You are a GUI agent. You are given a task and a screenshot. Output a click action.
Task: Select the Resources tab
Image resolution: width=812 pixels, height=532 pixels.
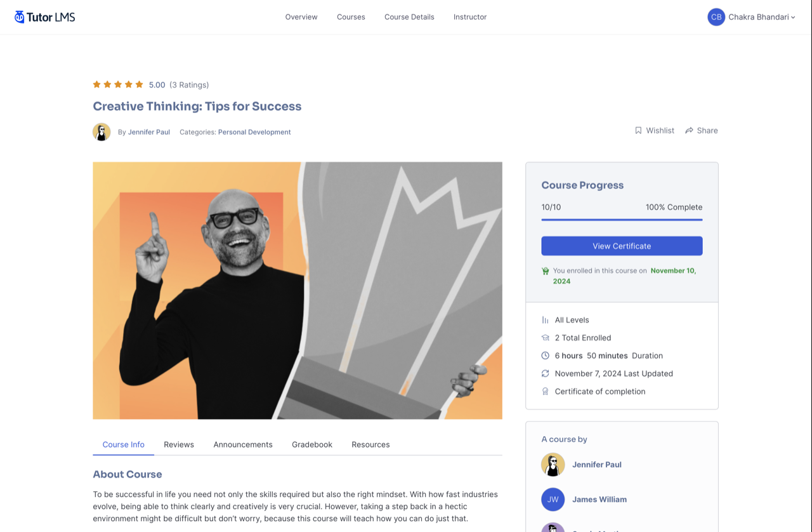[x=370, y=444]
